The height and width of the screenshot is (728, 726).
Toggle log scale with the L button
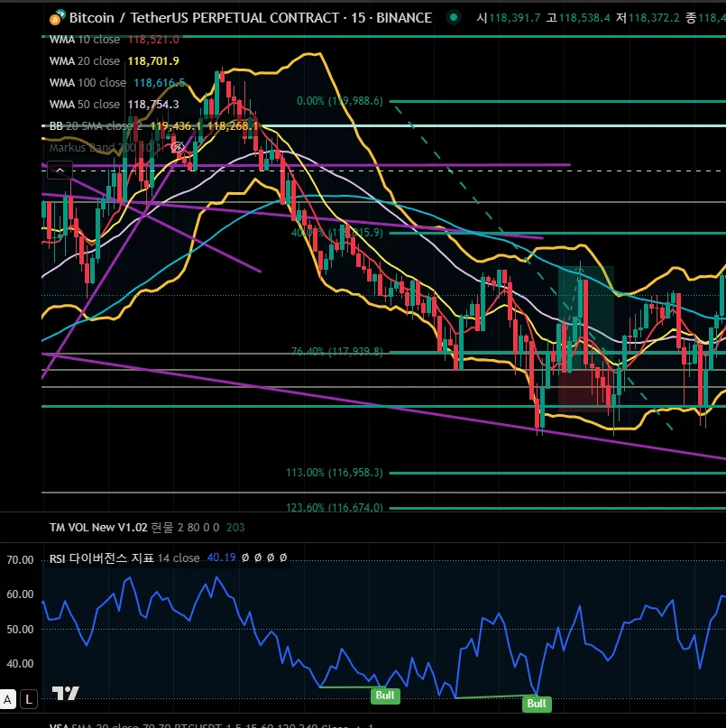pos(29,698)
